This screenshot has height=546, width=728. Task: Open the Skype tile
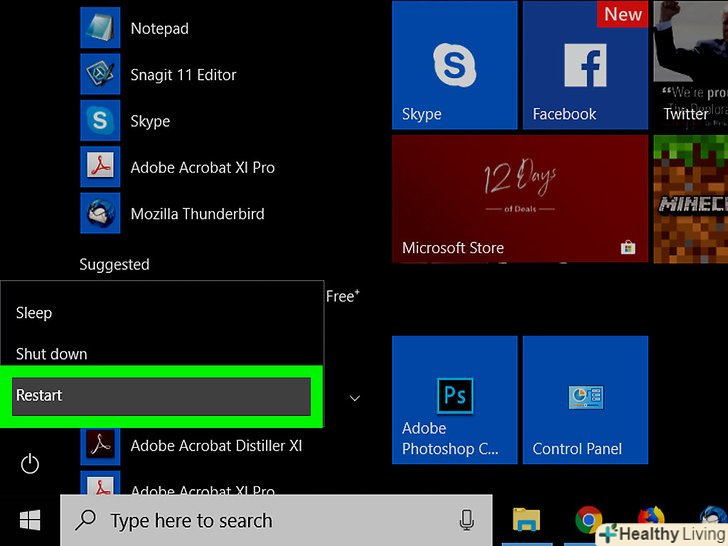click(x=454, y=65)
